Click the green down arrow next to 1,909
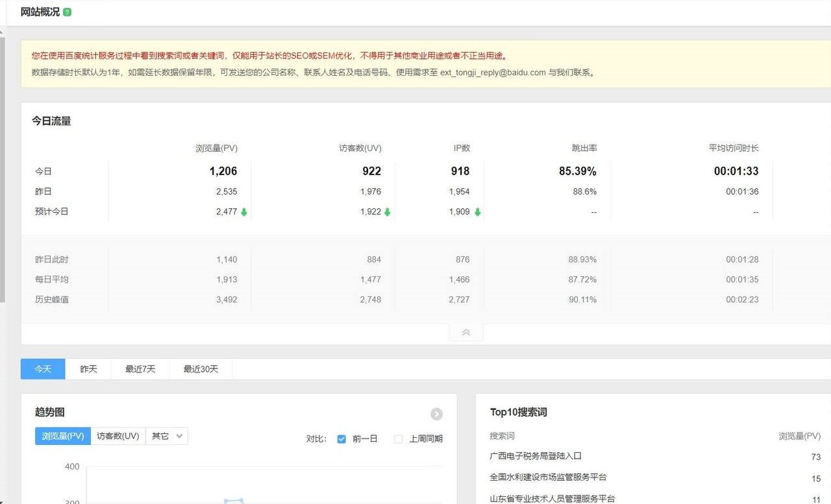This screenshot has width=831, height=504. pos(477,212)
